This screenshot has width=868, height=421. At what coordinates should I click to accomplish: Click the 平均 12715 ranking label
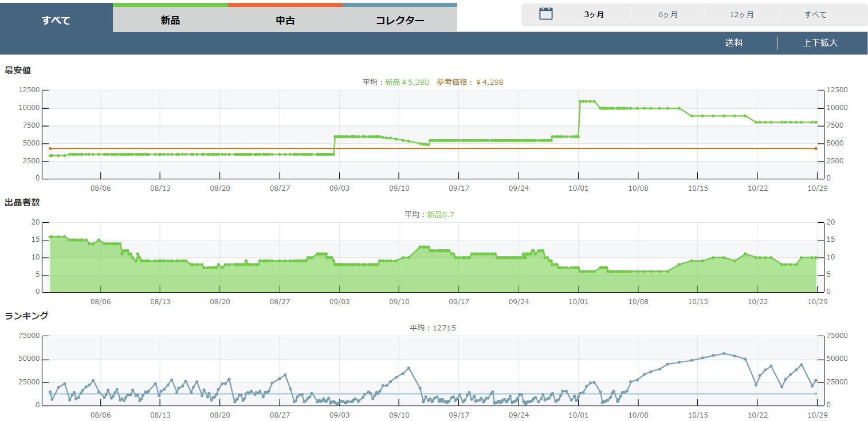(x=433, y=328)
